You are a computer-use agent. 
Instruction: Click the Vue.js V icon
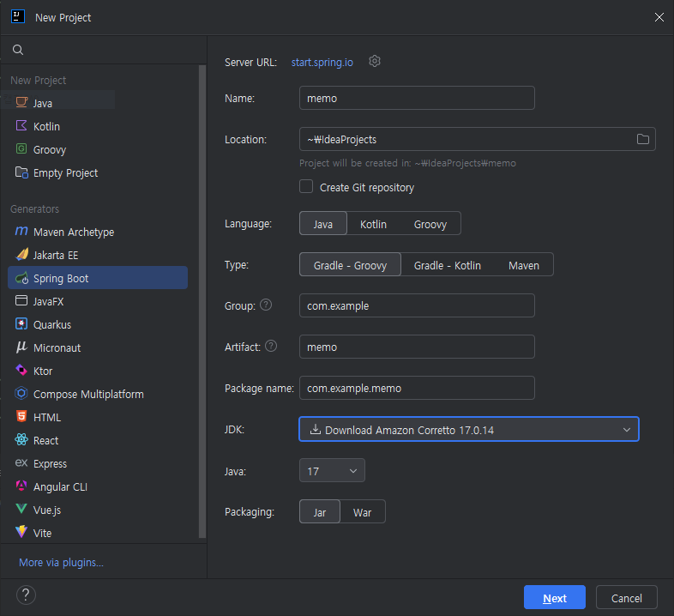pos(21,509)
